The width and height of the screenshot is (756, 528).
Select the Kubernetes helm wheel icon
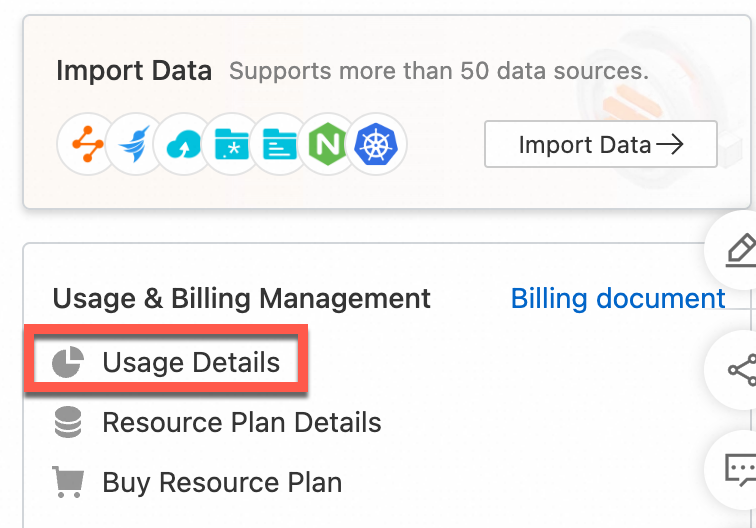tap(377, 145)
